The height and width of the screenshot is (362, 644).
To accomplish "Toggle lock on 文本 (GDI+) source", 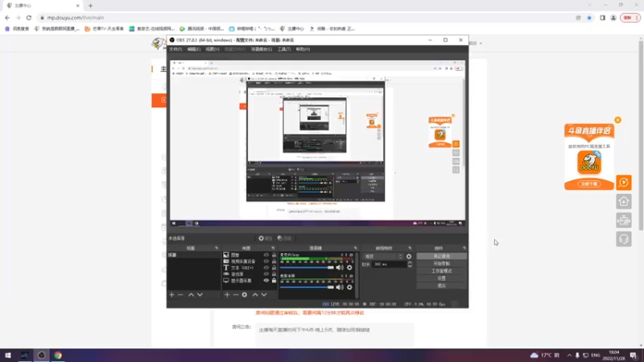I will click(274, 268).
